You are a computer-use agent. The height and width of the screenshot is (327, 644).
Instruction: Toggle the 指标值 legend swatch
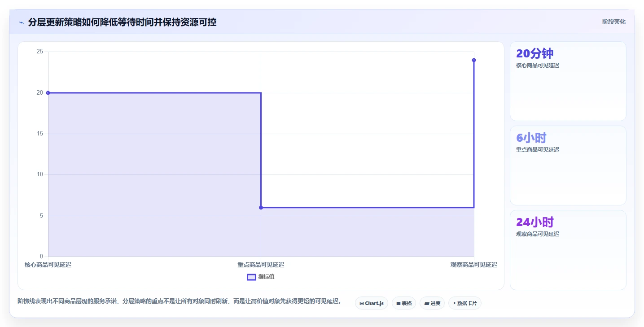(x=251, y=277)
